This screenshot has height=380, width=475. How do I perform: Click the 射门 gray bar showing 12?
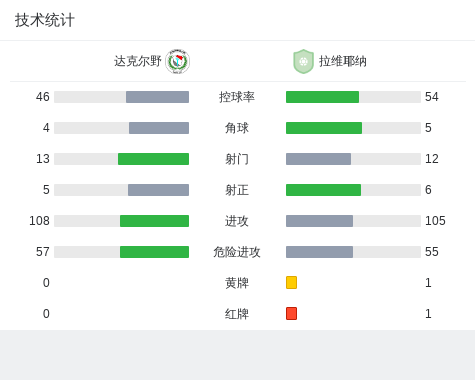pyautogui.click(x=318, y=159)
